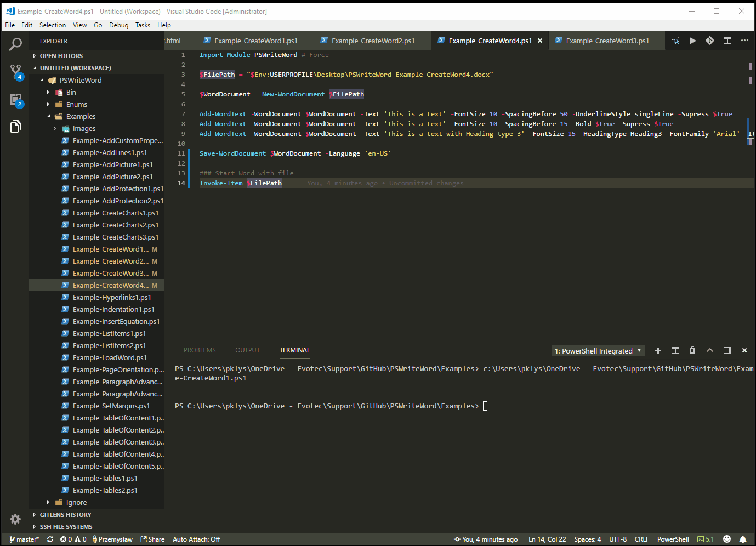Split the editor using the toolbar icon
Screen dimensions: 756x546
pyautogui.click(x=727, y=41)
